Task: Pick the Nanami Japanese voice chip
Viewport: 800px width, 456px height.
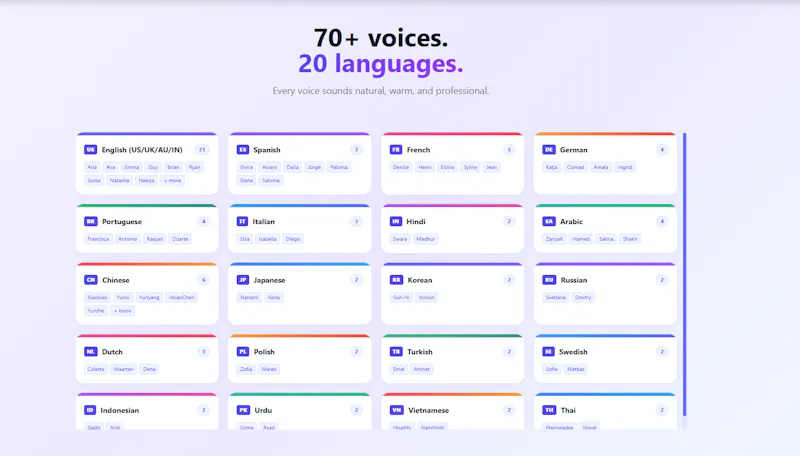Action: [x=249, y=297]
